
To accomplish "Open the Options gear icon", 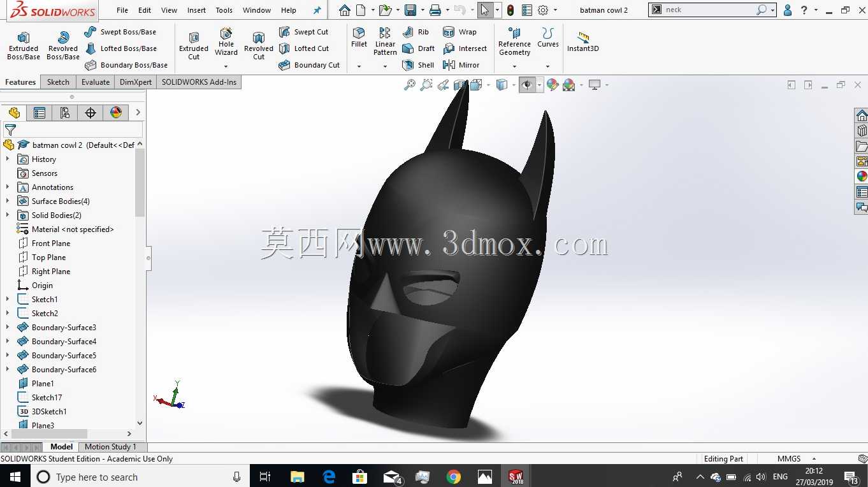I will (x=543, y=10).
